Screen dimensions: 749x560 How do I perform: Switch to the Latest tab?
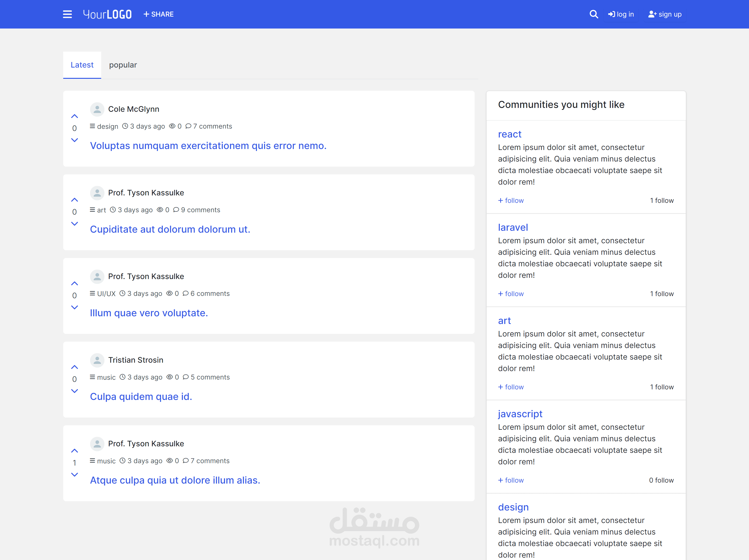[82, 65]
